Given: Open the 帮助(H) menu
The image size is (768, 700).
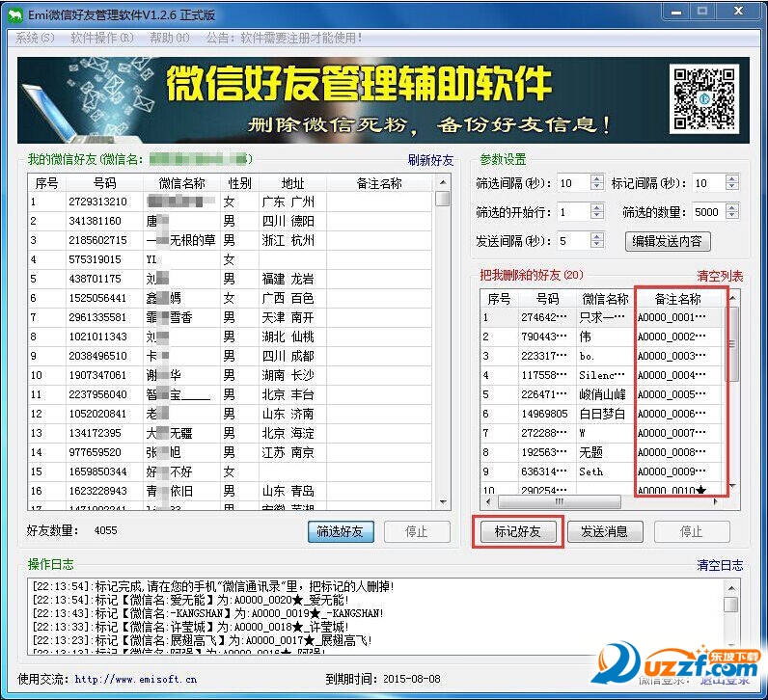Looking at the screenshot, I should click(170, 38).
